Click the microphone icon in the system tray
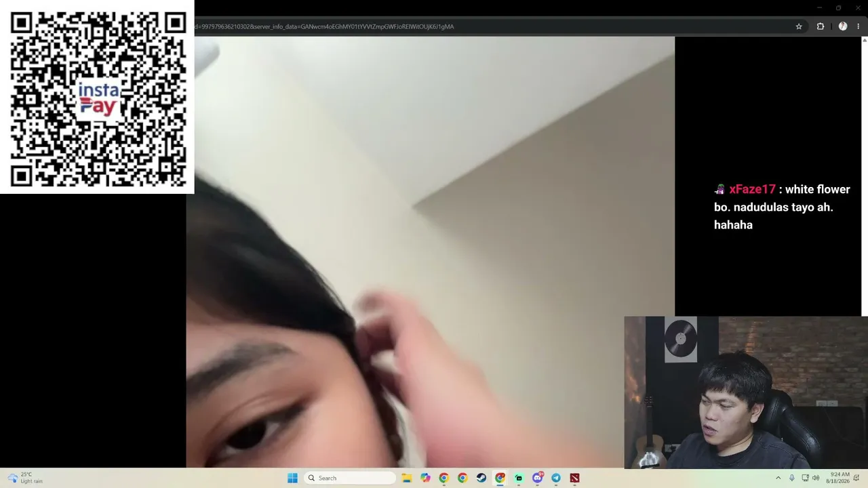This screenshot has height=488, width=868. (x=791, y=478)
